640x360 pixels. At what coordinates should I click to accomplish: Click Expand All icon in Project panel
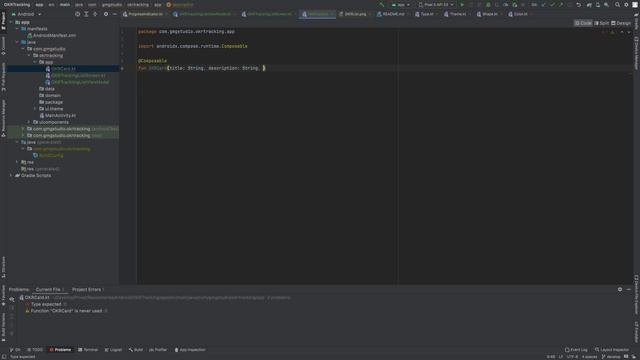pyautogui.click(x=86, y=14)
